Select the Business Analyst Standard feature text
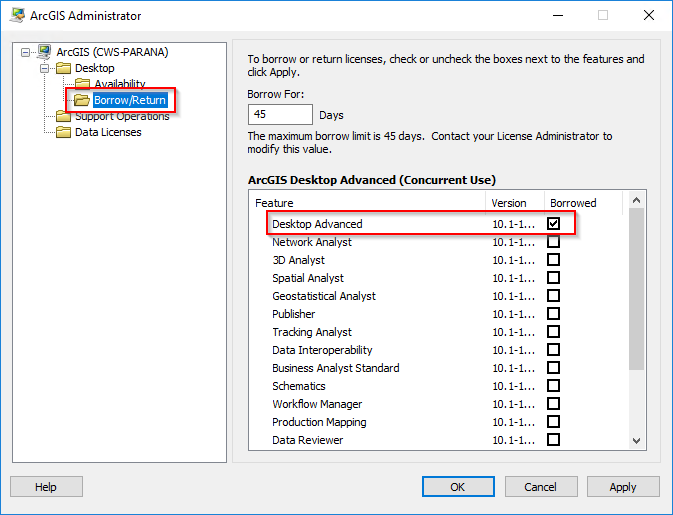 [336, 368]
